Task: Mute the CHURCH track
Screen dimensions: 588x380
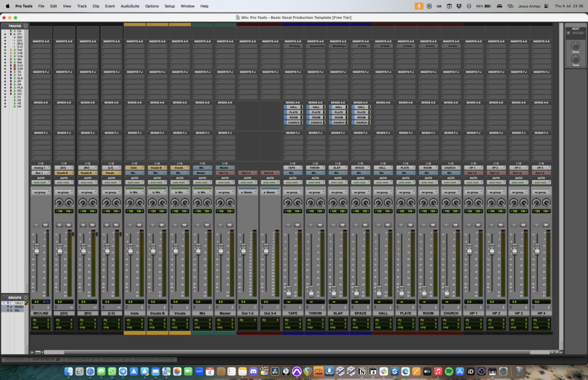Action: tap(455, 225)
